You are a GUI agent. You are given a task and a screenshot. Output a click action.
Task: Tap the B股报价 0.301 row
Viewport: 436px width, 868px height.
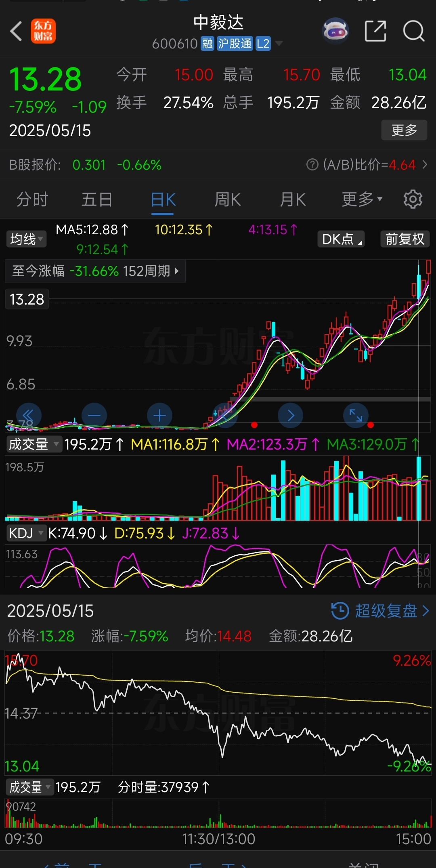85,165
